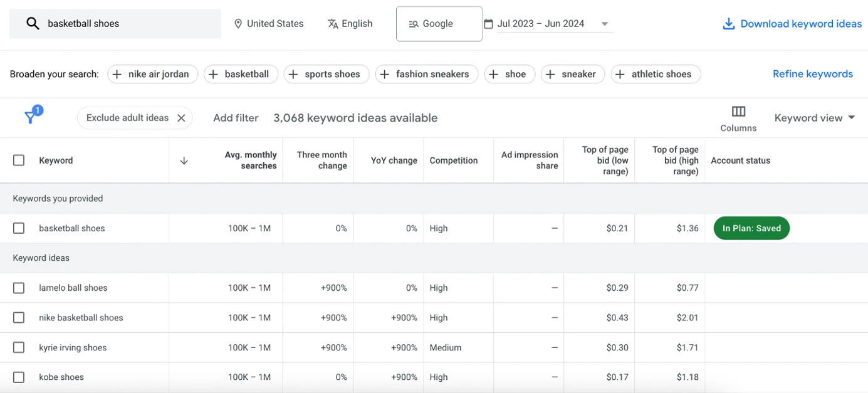Add the athletic shoes suggestion chip
868x393 pixels.
pyautogui.click(x=656, y=74)
